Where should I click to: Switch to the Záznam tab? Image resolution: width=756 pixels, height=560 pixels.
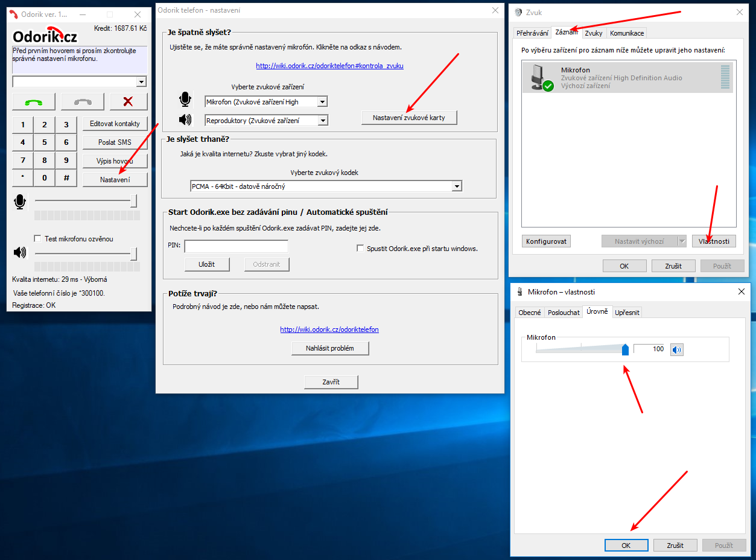[567, 33]
